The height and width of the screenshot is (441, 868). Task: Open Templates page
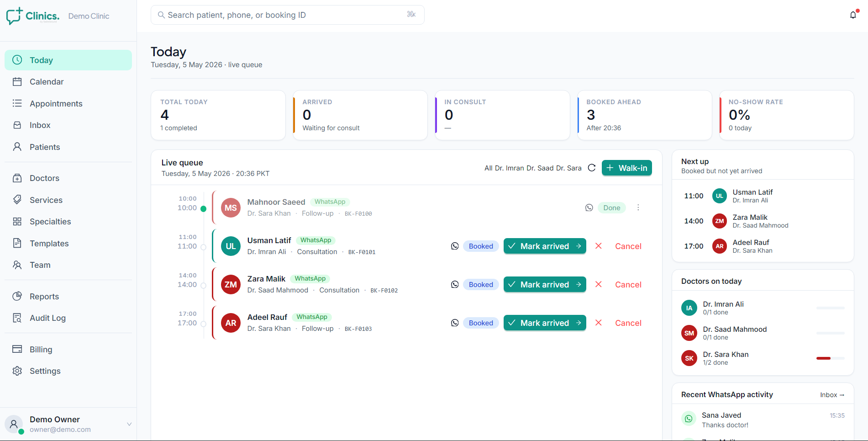[68, 244]
